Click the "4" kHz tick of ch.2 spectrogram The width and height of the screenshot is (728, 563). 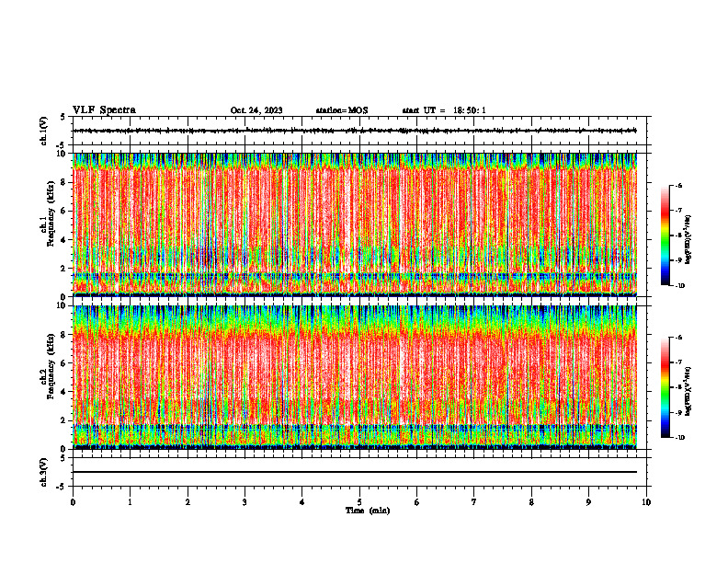(64, 393)
